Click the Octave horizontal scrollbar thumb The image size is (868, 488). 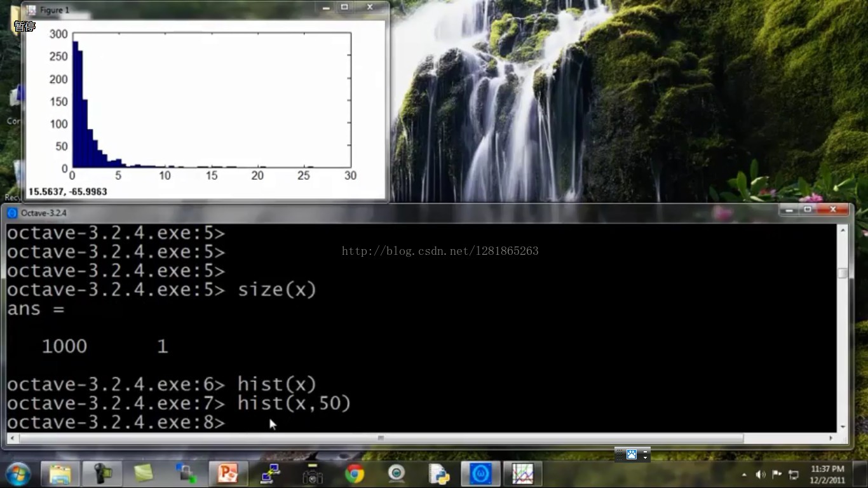tap(381, 438)
